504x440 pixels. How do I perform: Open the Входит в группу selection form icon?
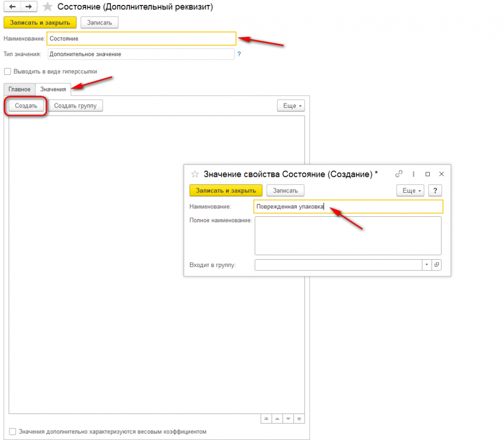437,265
